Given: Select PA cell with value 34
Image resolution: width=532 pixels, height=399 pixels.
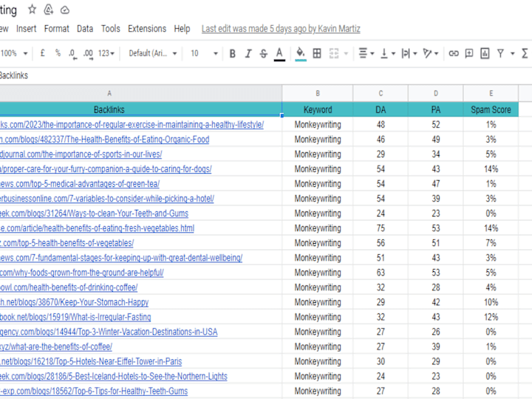Looking at the screenshot, I should point(436,154).
